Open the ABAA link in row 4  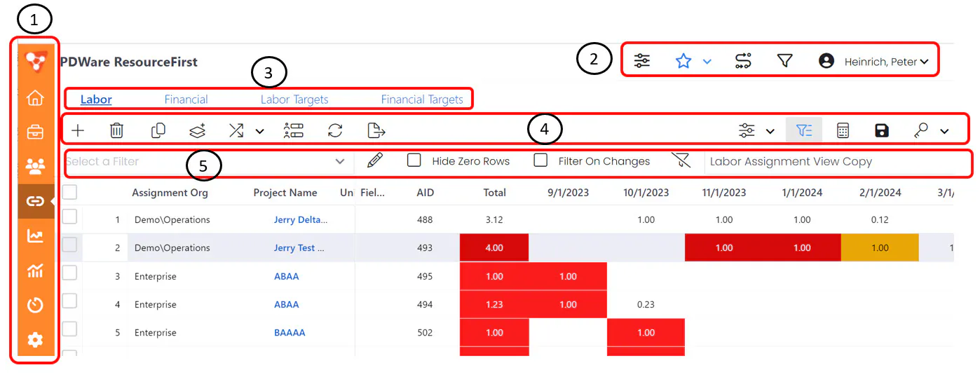coord(286,304)
